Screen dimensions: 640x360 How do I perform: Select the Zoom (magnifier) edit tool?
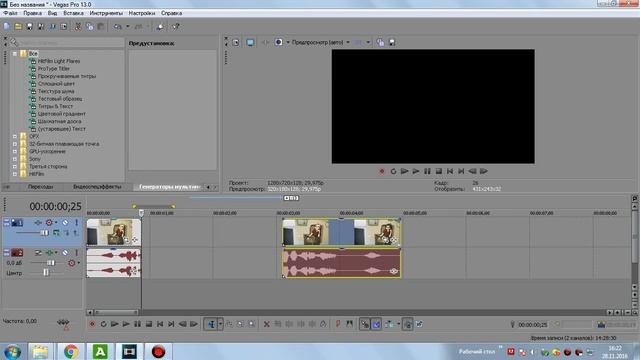(252, 324)
